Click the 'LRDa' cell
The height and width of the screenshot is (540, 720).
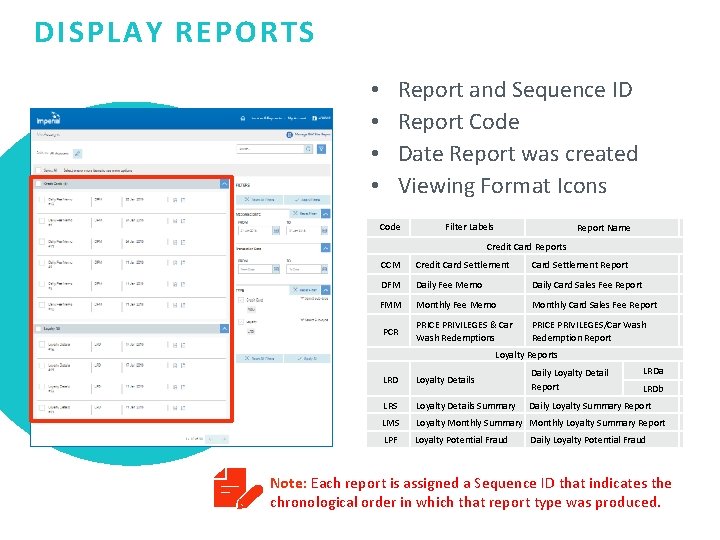[652, 371]
